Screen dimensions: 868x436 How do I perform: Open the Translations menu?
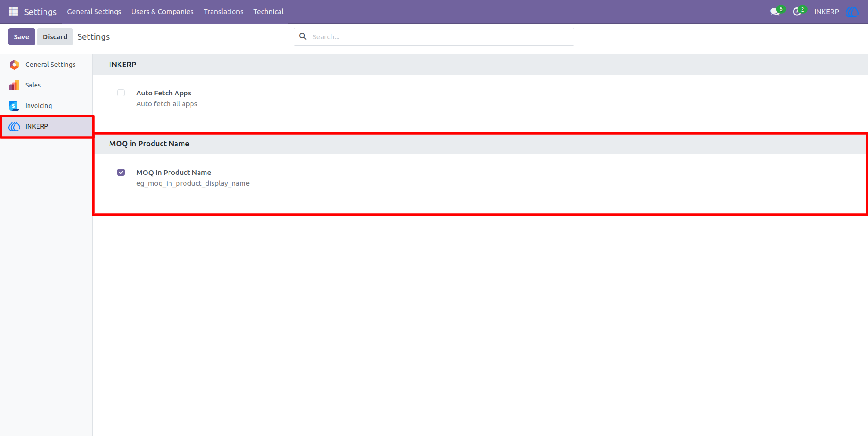point(223,12)
